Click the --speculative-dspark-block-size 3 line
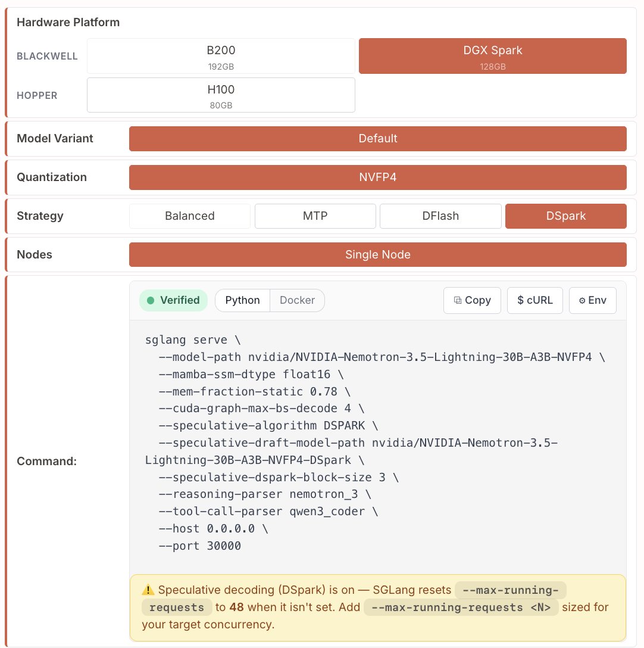 pyautogui.click(x=279, y=477)
